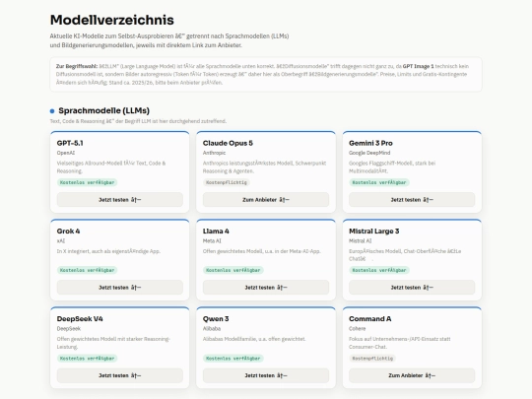Test Grok 4 via its 'Jetzt testen' button
The width and height of the screenshot is (532, 399).
[x=120, y=288]
